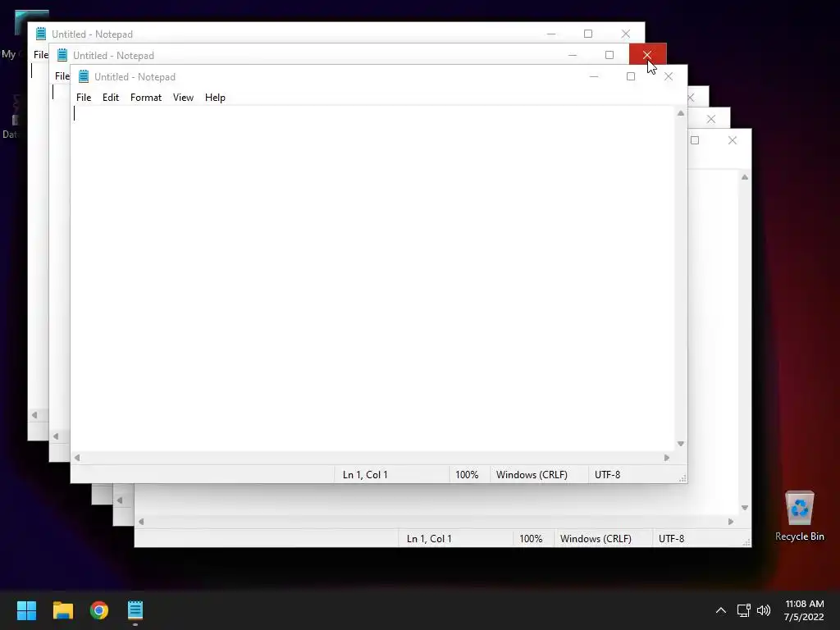Click left scroll arrow of lowest Notepad window

click(x=141, y=521)
